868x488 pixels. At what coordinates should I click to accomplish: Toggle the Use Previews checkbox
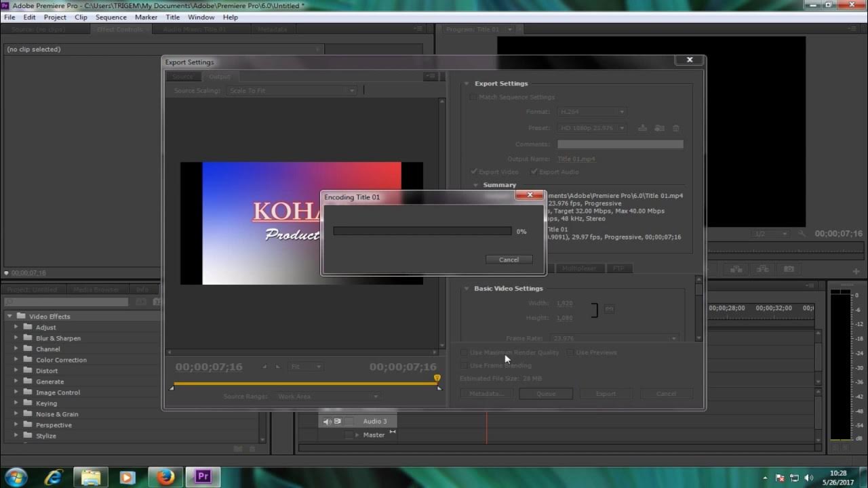pos(570,352)
